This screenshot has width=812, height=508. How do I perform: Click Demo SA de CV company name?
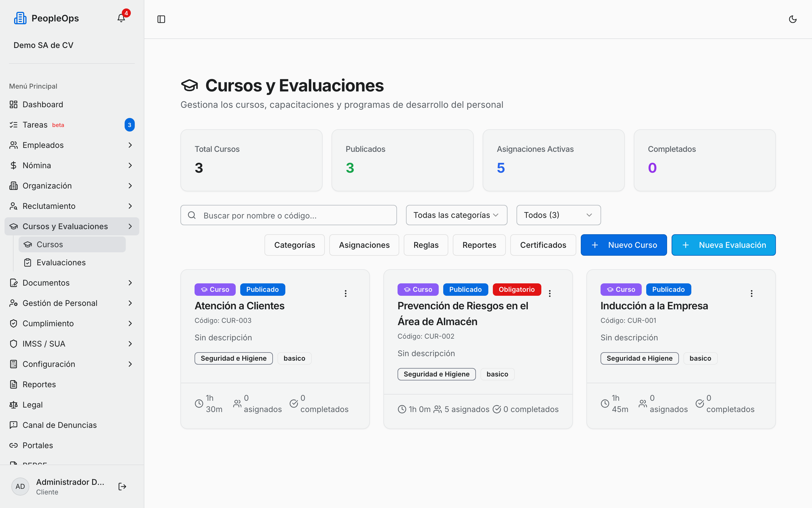(x=43, y=45)
